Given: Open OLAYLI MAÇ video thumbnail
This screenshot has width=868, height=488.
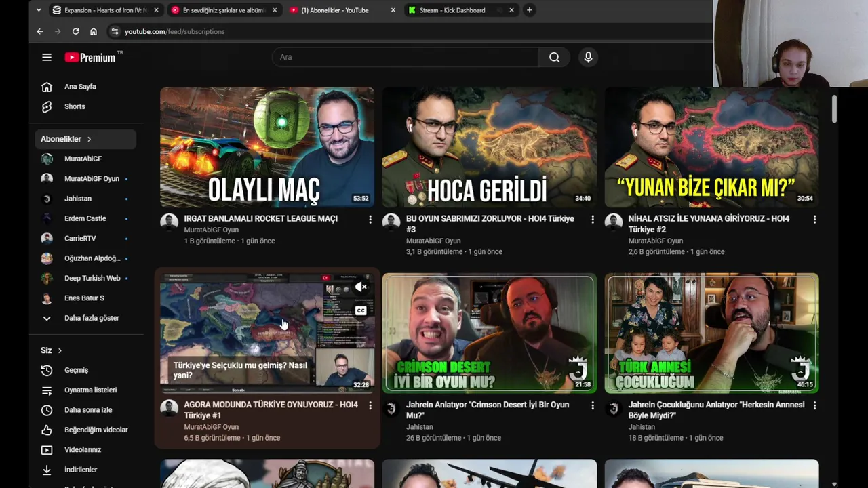Looking at the screenshot, I should click(267, 147).
